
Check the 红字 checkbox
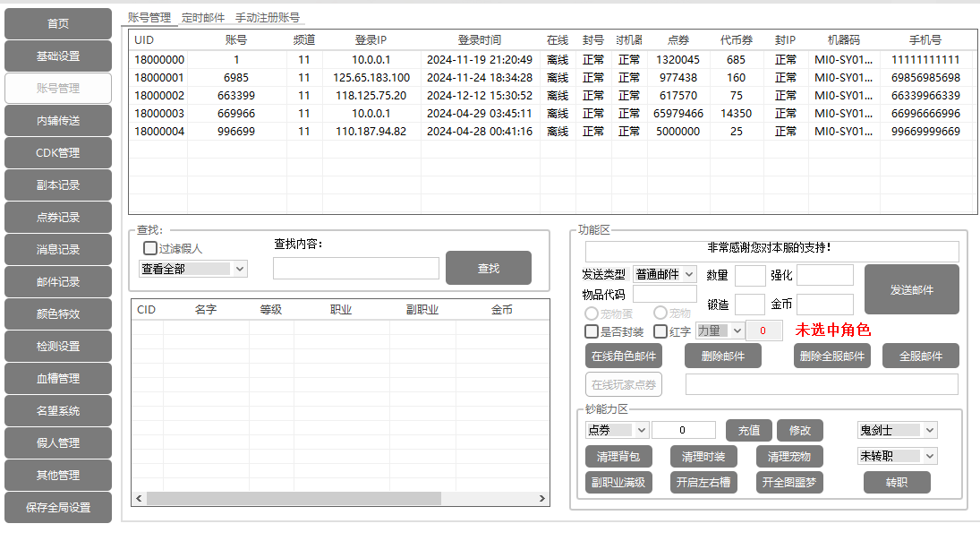(x=660, y=331)
